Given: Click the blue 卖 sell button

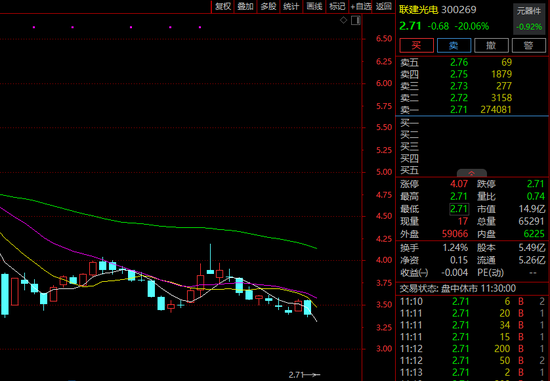Looking at the screenshot, I should pyautogui.click(x=454, y=45).
